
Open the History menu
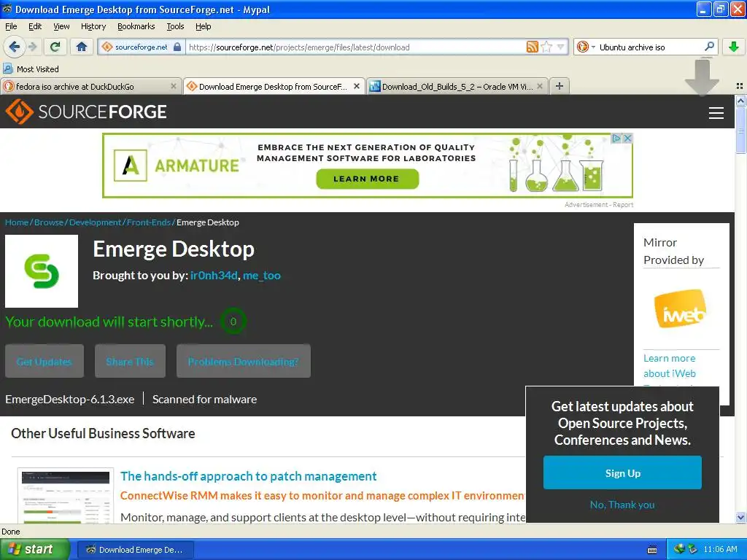point(93,26)
